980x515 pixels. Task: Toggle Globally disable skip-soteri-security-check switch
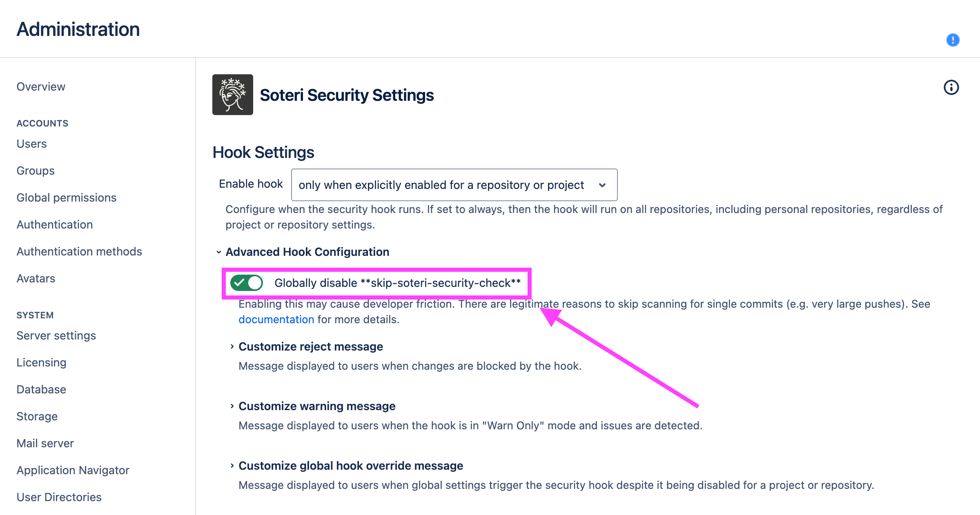(x=247, y=283)
